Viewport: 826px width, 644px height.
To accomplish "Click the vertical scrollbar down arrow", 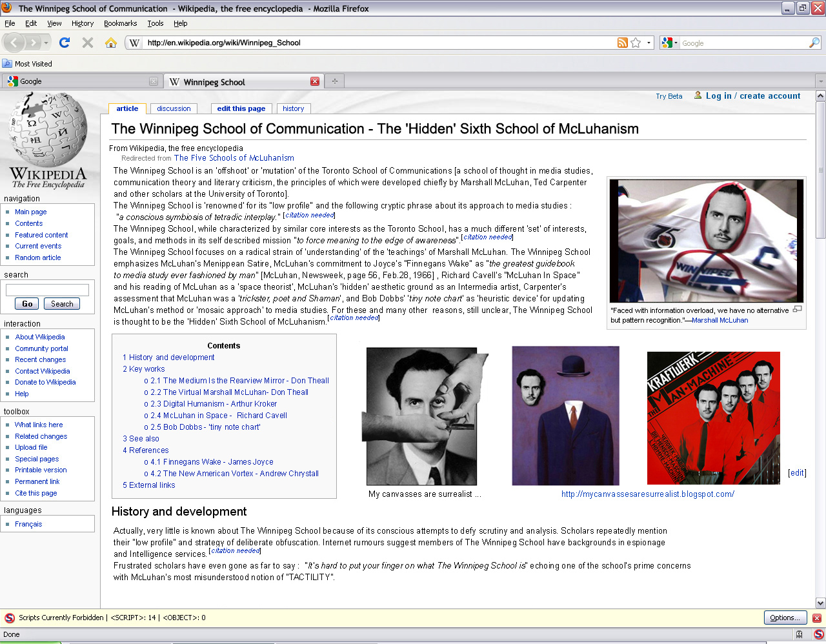I will pos(820,603).
